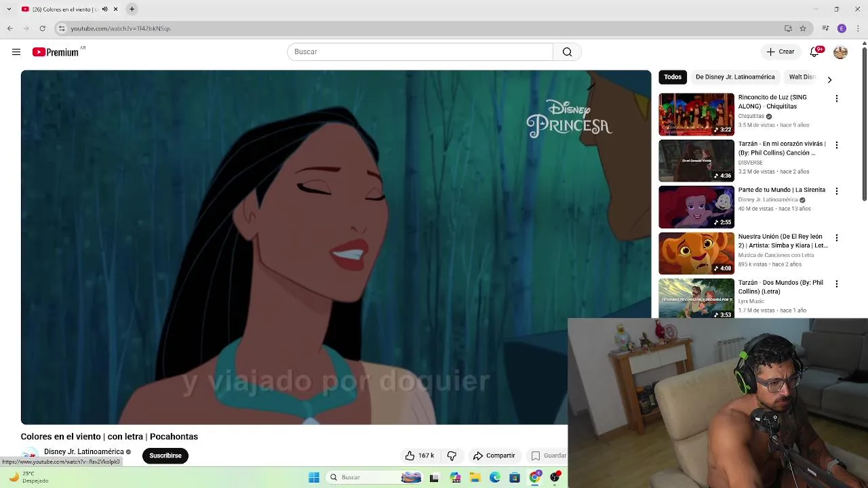Open Microsoft Store from the taskbar
868x488 pixels.
tap(515, 477)
